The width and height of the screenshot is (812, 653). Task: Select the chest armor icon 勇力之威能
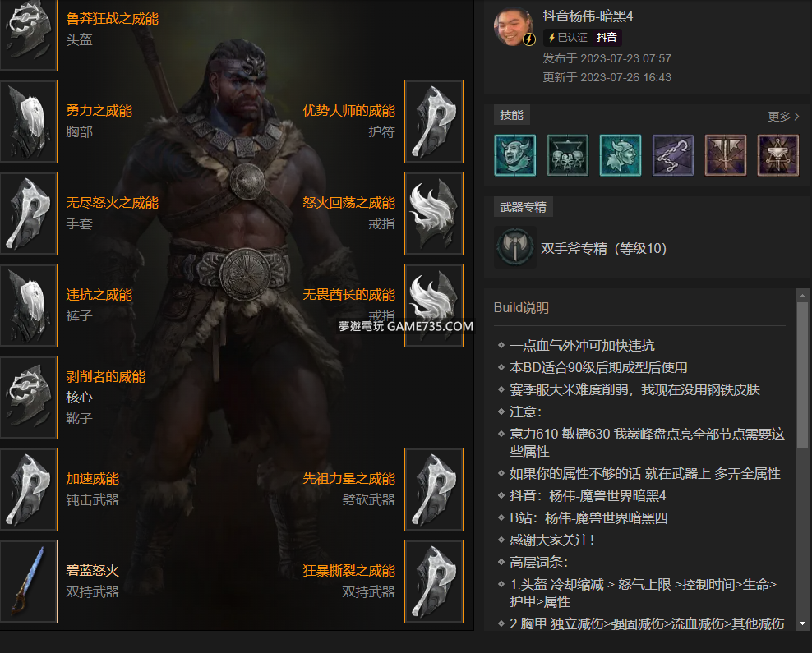tap(28, 122)
